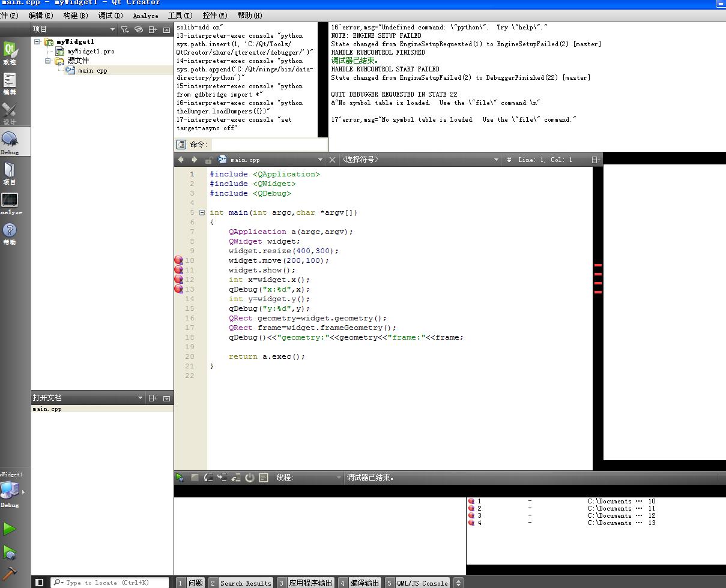Open the 编辑 (Edit) menu
This screenshot has width=726, height=588.
click(x=40, y=16)
